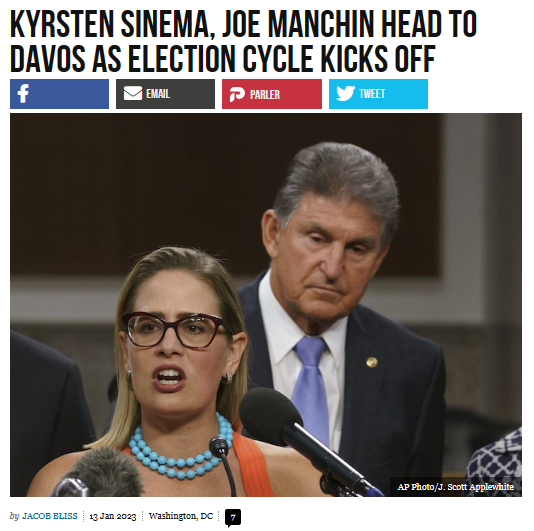Open comments via the black bubble showing 7
Image resolution: width=534 pixels, height=531 pixels.
coord(233,518)
